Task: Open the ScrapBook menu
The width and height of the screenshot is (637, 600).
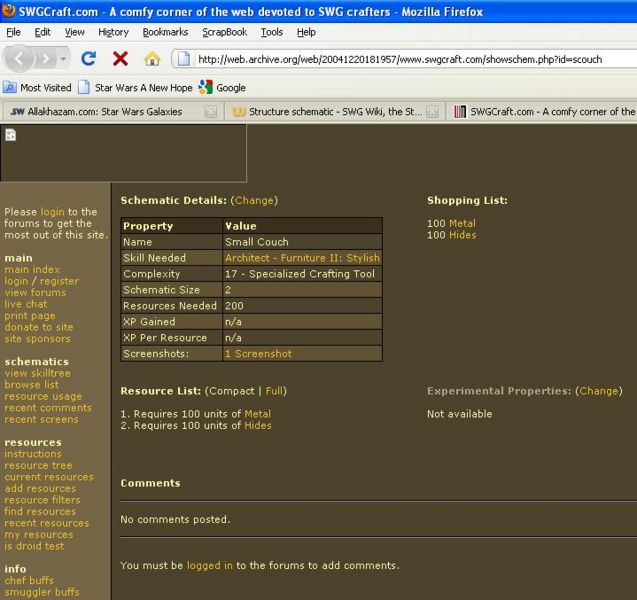Action: pos(224,32)
